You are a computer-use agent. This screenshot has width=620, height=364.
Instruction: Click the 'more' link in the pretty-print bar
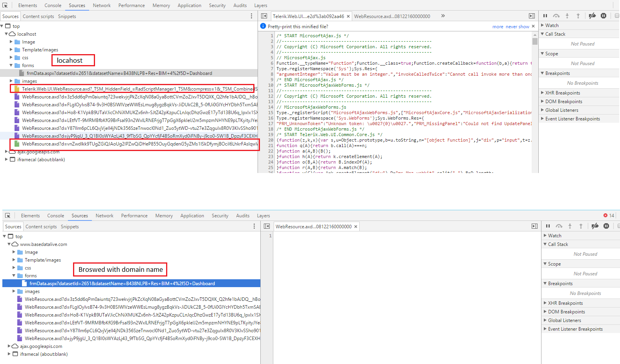point(498,27)
